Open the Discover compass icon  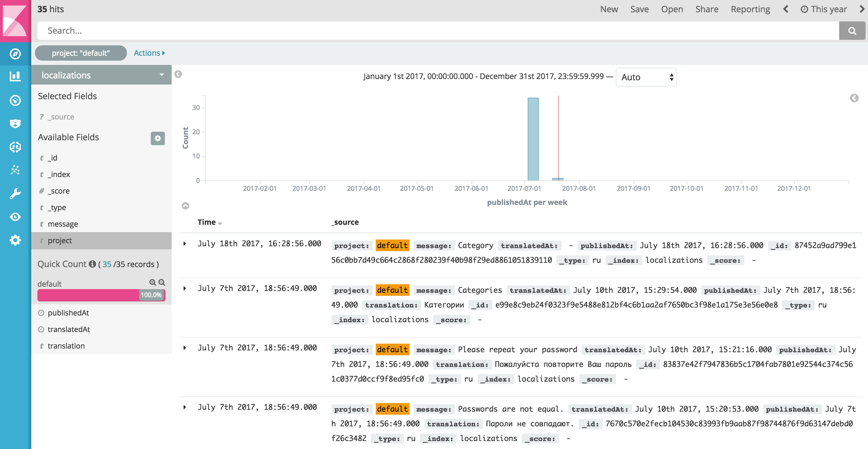tap(15, 54)
